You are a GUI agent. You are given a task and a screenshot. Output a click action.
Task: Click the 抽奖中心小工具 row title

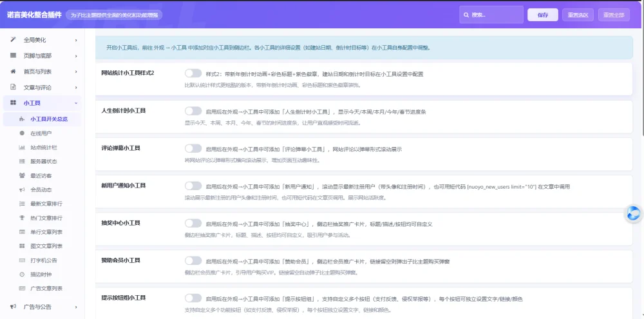click(x=121, y=223)
